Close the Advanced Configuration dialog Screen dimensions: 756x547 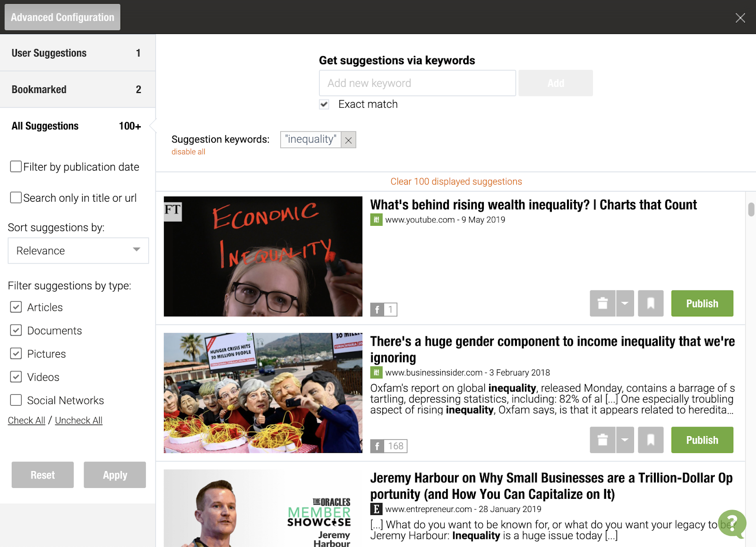[x=740, y=18]
